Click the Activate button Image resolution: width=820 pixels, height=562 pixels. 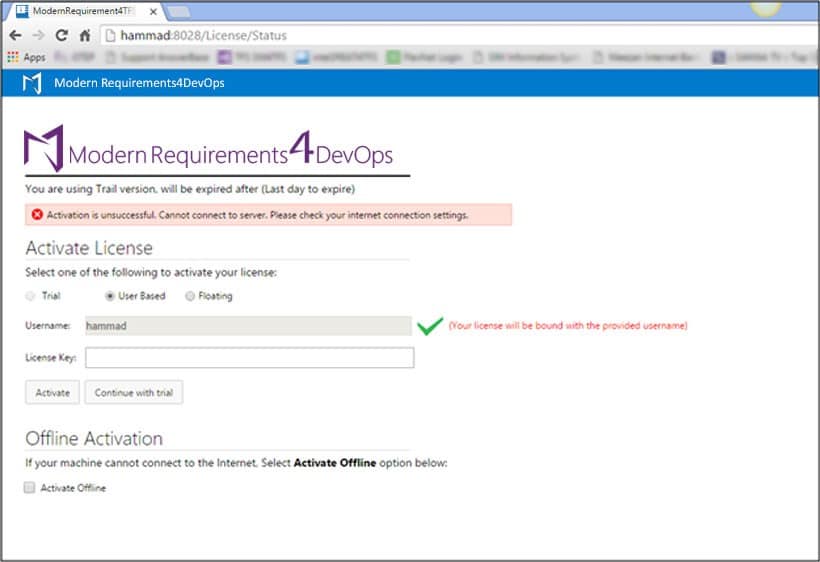[52, 393]
